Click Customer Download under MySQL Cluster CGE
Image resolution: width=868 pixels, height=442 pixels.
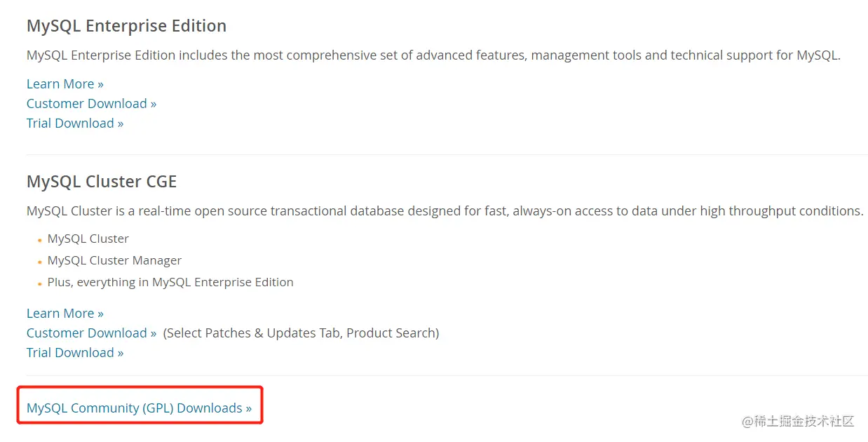[x=91, y=333]
